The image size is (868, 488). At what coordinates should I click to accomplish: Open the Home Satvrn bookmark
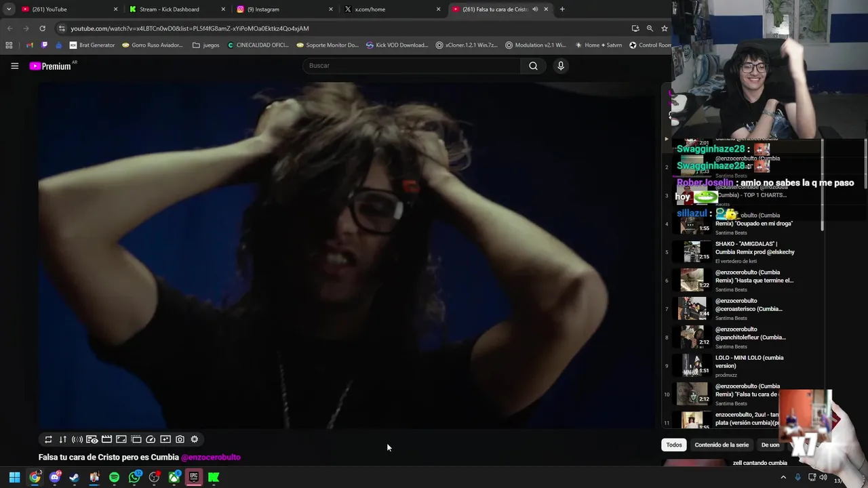click(598, 45)
